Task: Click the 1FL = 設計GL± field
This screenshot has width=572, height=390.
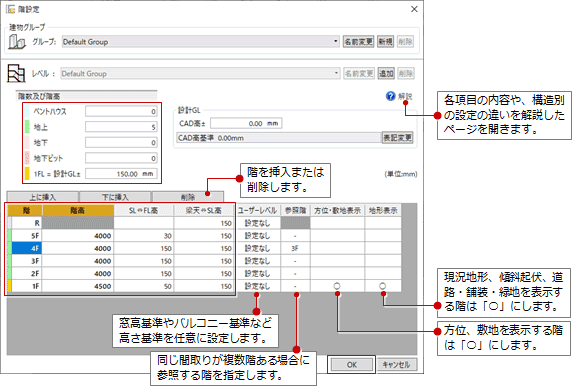Action: point(121,174)
